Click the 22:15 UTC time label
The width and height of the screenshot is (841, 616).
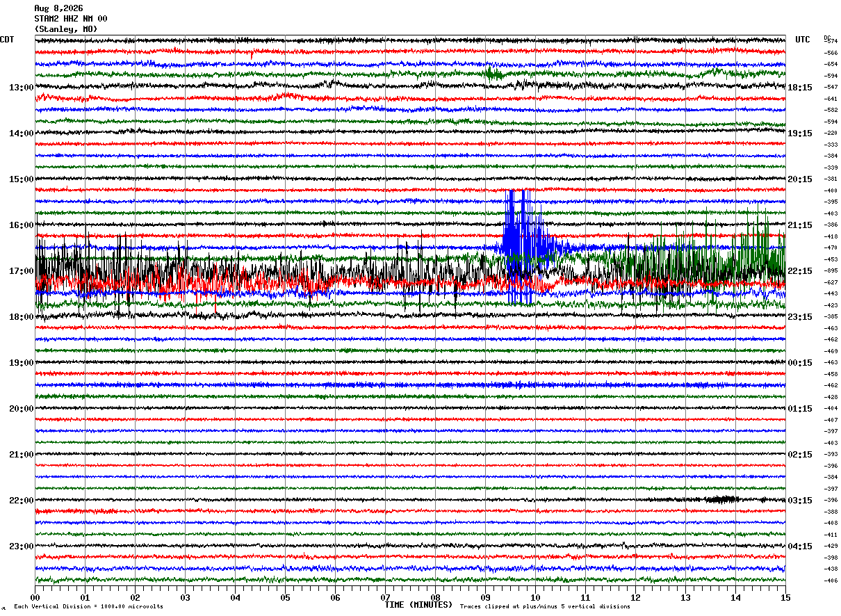[799, 270]
